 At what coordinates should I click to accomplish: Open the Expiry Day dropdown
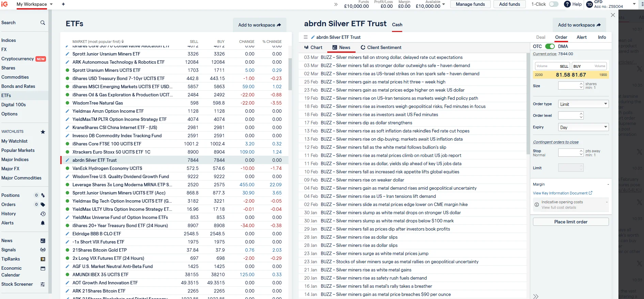click(x=583, y=127)
